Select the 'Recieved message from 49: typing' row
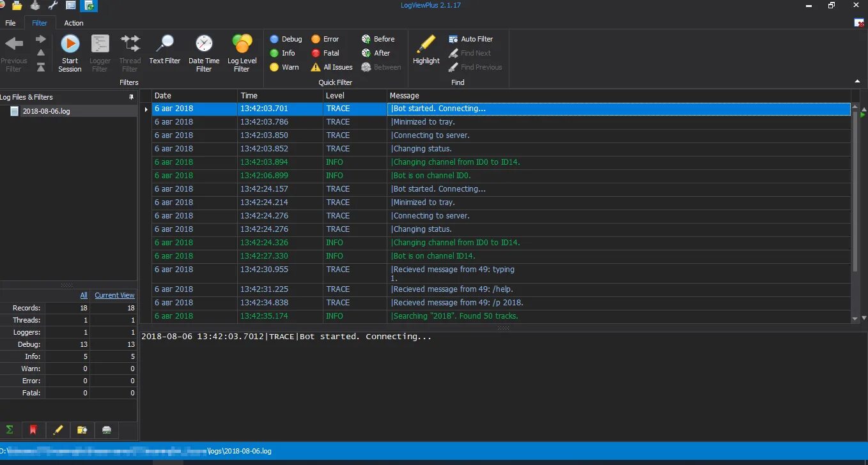This screenshot has height=465, width=868. coord(501,273)
